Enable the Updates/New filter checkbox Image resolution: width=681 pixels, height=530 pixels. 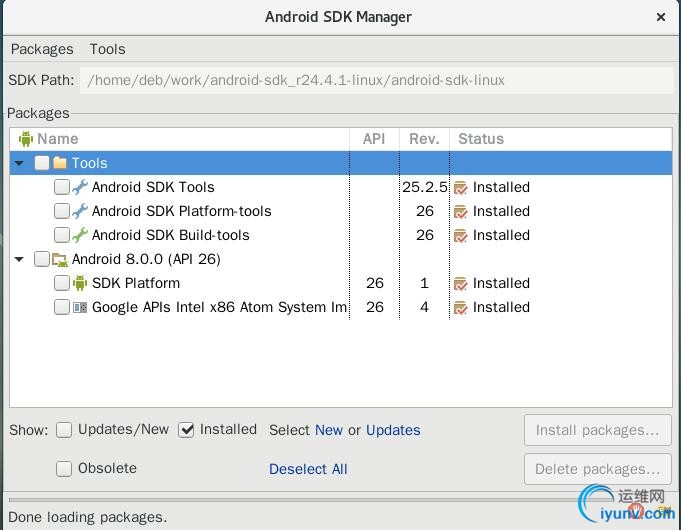click(x=64, y=430)
